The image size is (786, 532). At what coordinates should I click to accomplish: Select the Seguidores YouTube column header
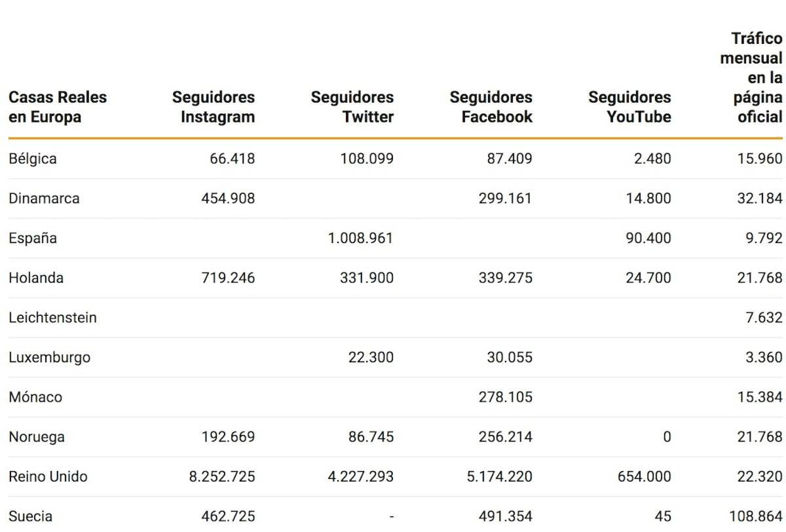pyautogui.click(x=630, y=107)
